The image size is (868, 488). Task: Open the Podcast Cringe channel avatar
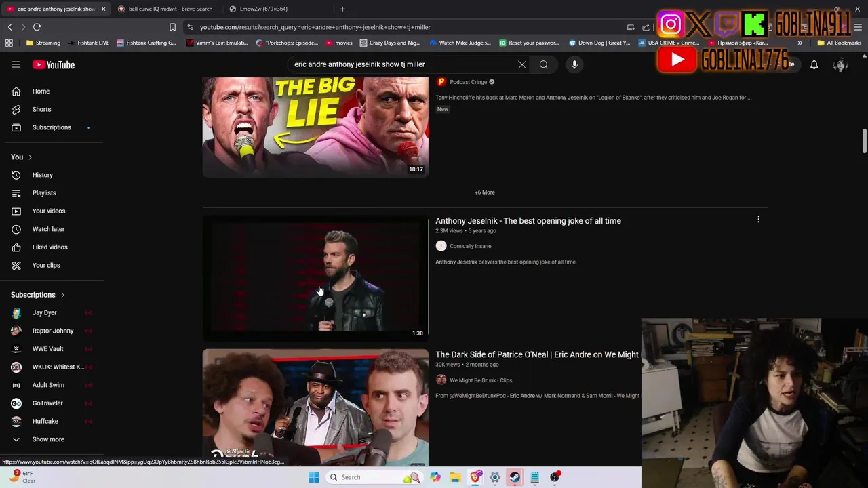point(441,82)
